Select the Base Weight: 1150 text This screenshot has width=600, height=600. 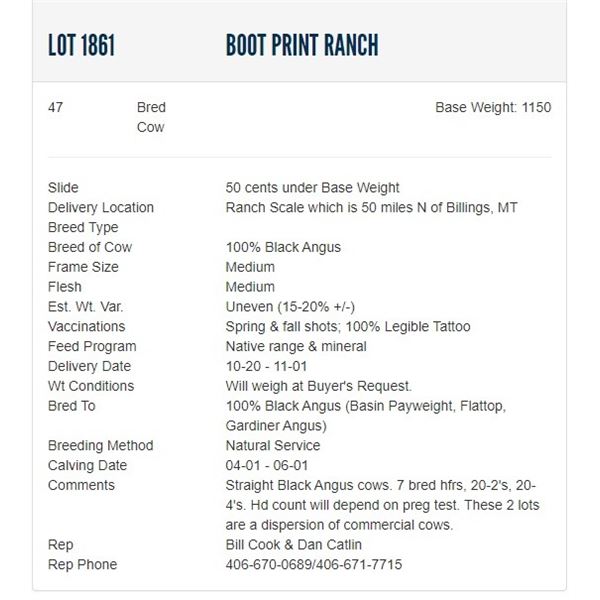(493, 108)
